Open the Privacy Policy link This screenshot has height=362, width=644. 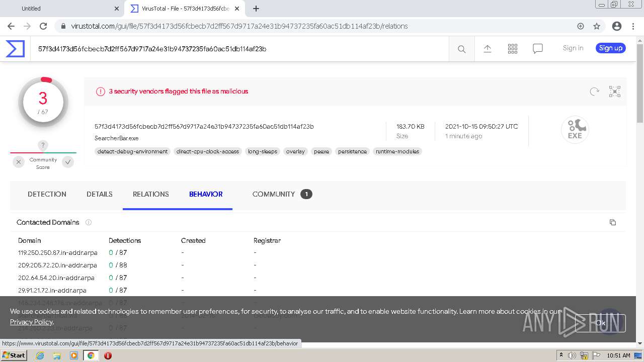click(x=31, y=322)
